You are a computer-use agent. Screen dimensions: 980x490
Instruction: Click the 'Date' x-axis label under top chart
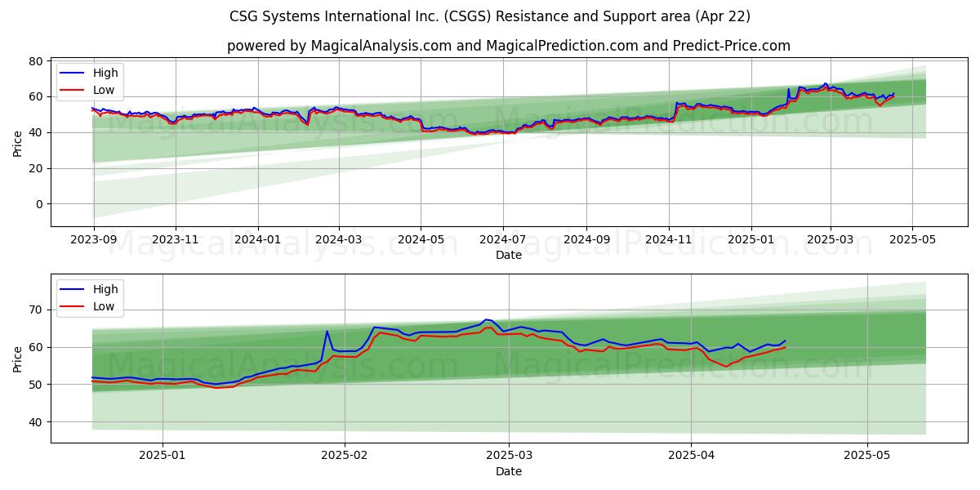pyautogui.click(x=508, y=255)
